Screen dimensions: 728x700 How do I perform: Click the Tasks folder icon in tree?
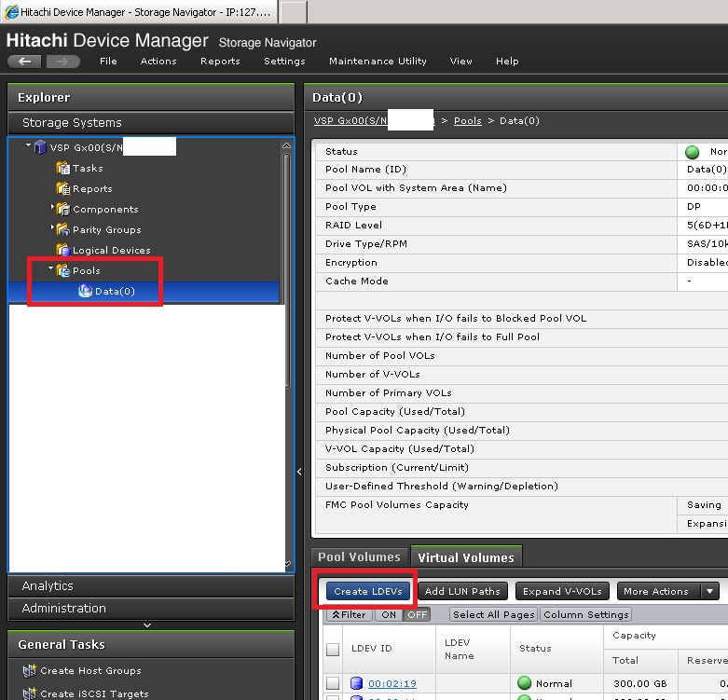(x=62, y=168)
